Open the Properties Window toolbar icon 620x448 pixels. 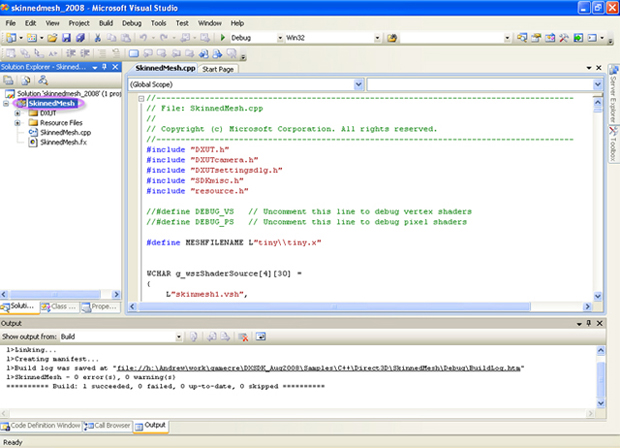(536, 38)
